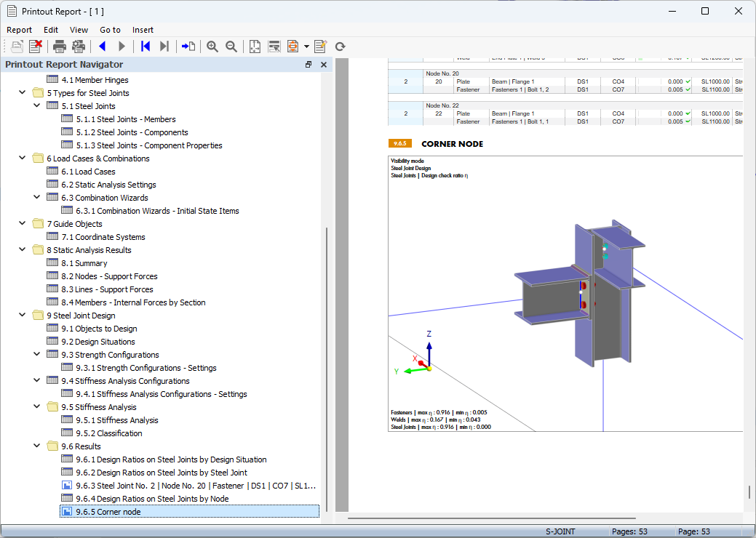Image resolution: width=756 pixels, height=538 pixels.
Task: Collapse the 9.6 Results folder
Action: pos(36,446)
